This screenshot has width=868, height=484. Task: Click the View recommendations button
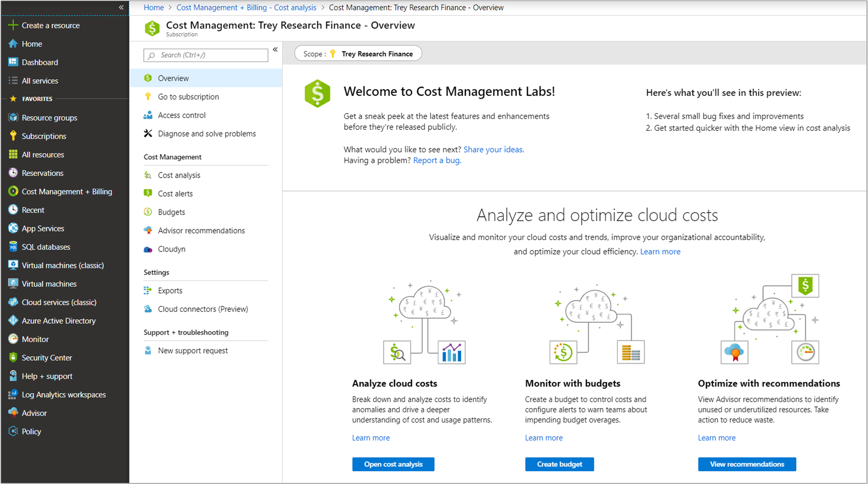pyautogui.click(x=747, y=464)
